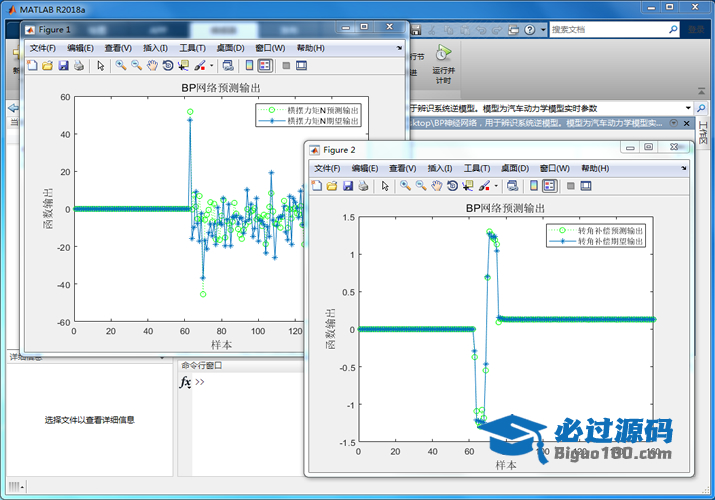Select Pan hand tool in Figure 2 toolbar
This screenshot has height=500, width=715.
click(x=438, y=186)
